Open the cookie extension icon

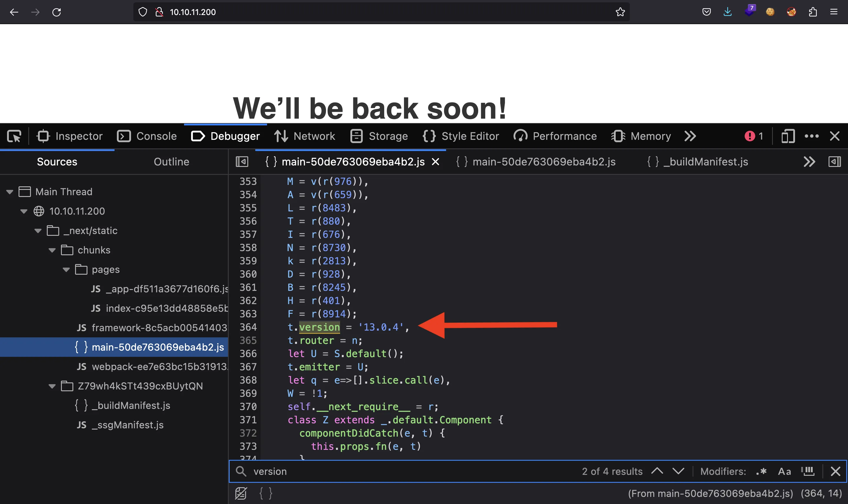[770, 12]
